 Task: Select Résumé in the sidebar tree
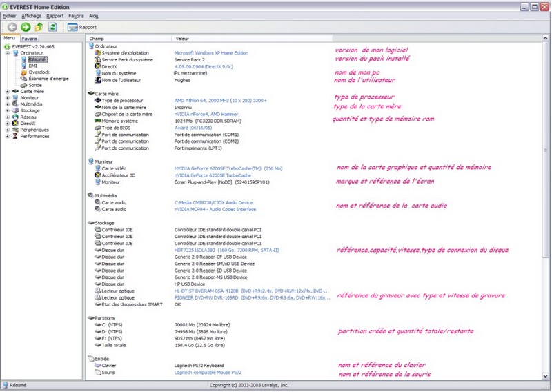(x=37, y=59)
